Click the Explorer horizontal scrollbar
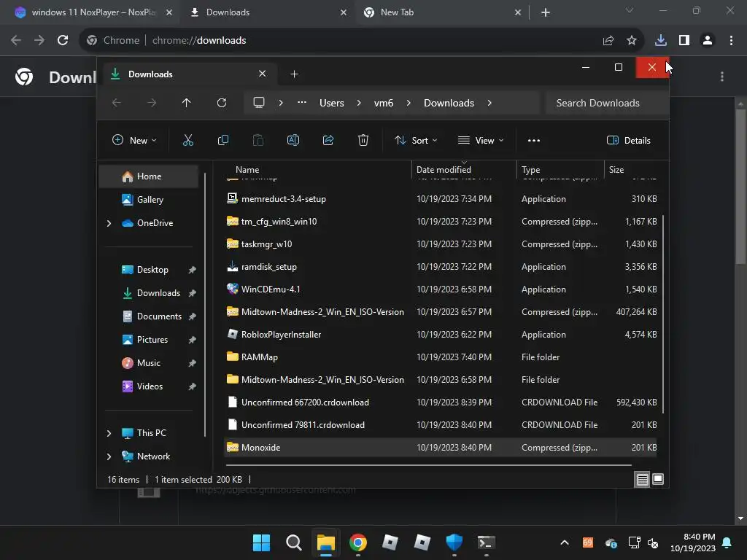 pyautogui.click(x=429, y=464)
